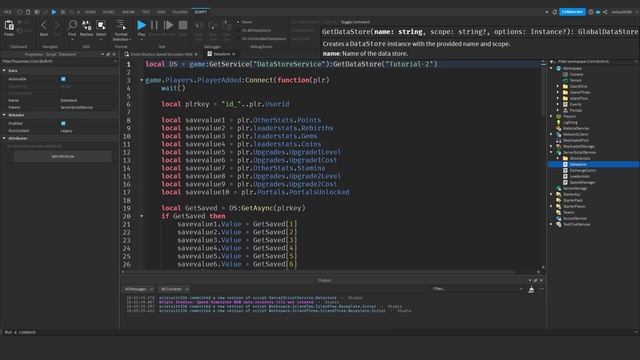Switch to the VIEW ribbon tab
Viewport: 640px width, 360px height.
tap(161, 12)
